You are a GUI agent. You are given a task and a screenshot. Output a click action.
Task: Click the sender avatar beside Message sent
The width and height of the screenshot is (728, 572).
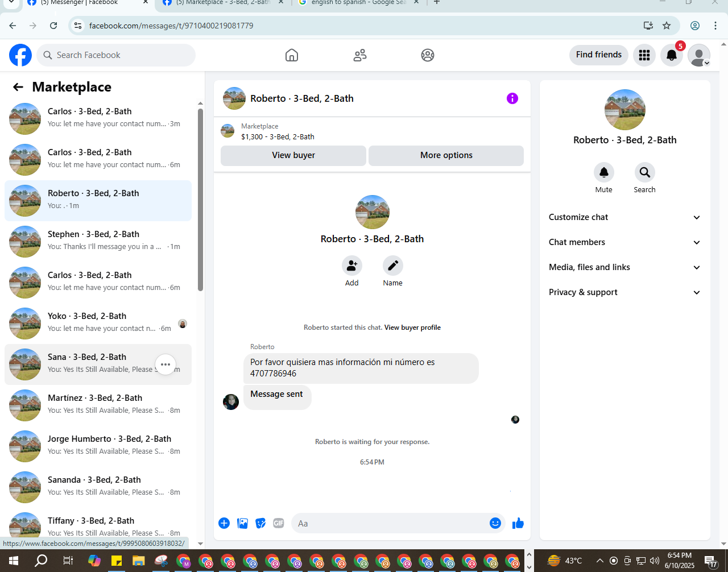[231, 402]
